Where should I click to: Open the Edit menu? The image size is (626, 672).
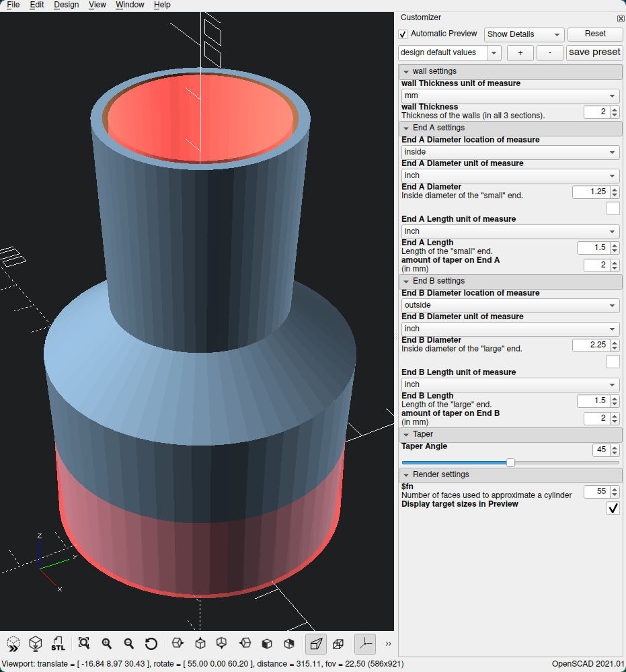[x=37, y=5]
